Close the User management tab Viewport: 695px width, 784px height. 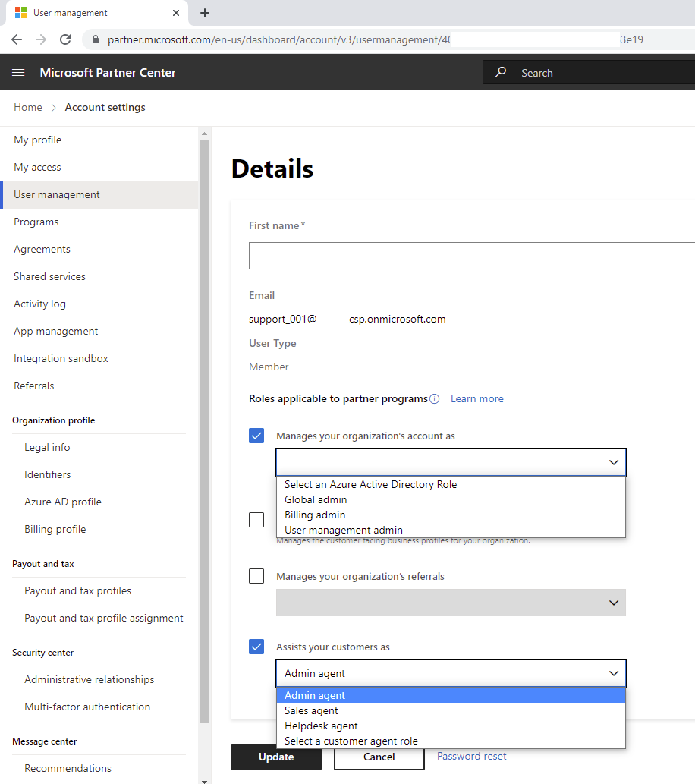pos(176,13)
